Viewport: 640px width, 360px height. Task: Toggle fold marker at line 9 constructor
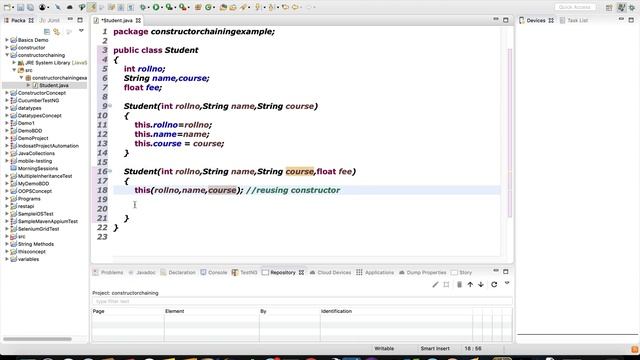point(110,106)
